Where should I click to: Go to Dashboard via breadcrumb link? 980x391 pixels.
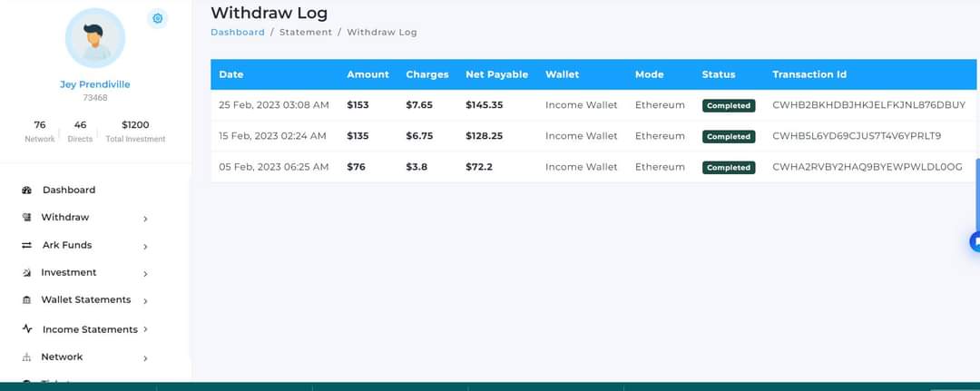click(238, 32)
